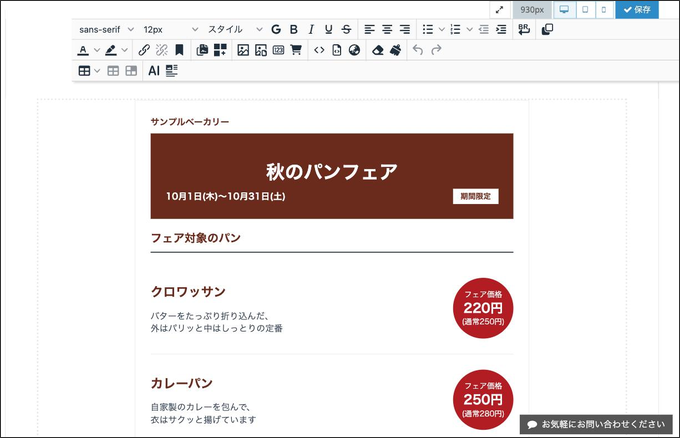Click the サンプルベーカリー header text
This screenshot has width=680, height=438.
point(190,122)
